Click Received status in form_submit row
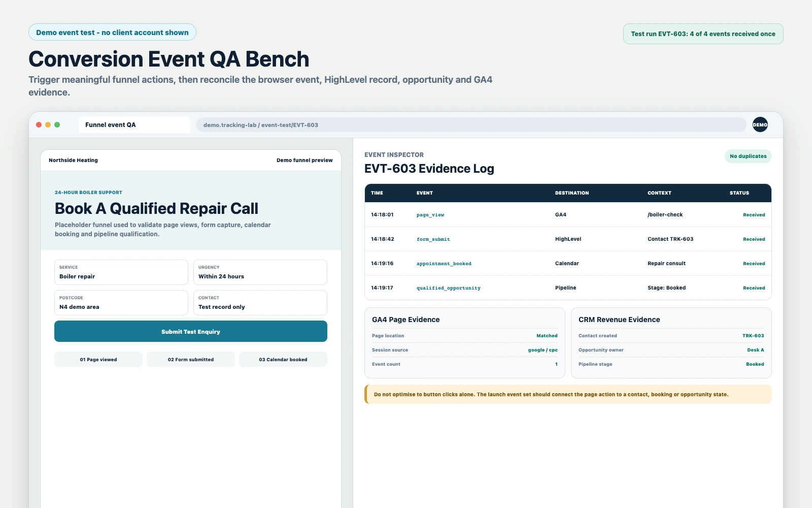 [x=754, y=239]
